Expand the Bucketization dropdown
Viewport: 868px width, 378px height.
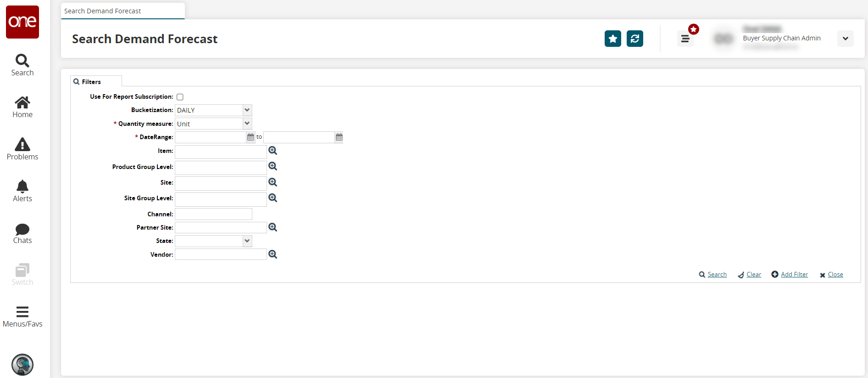[x=247, y=110]
